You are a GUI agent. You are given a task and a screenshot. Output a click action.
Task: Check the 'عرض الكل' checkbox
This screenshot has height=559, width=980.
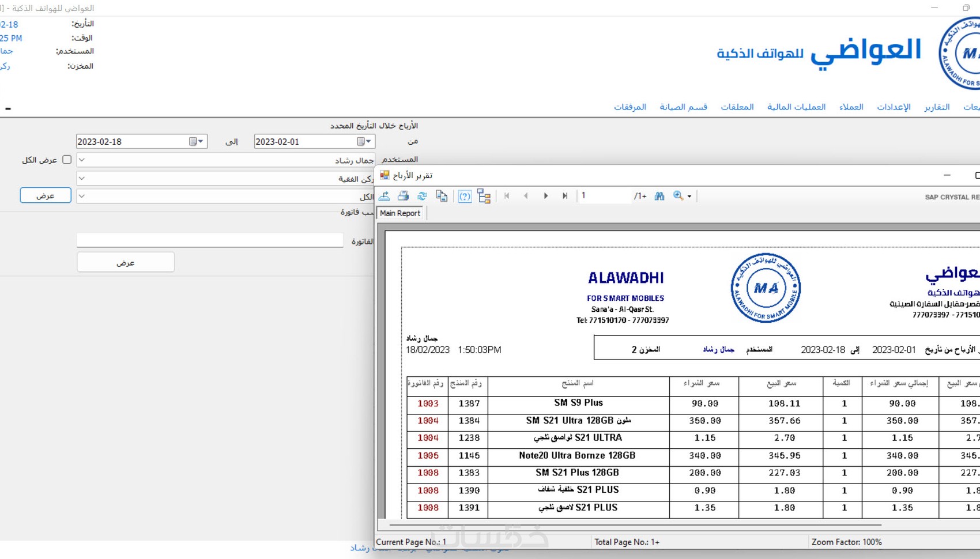click(67, 160)
